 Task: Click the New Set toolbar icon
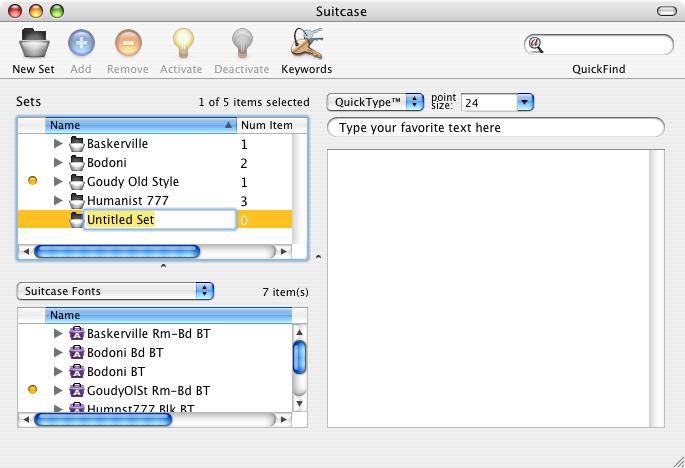click(34, 43)
